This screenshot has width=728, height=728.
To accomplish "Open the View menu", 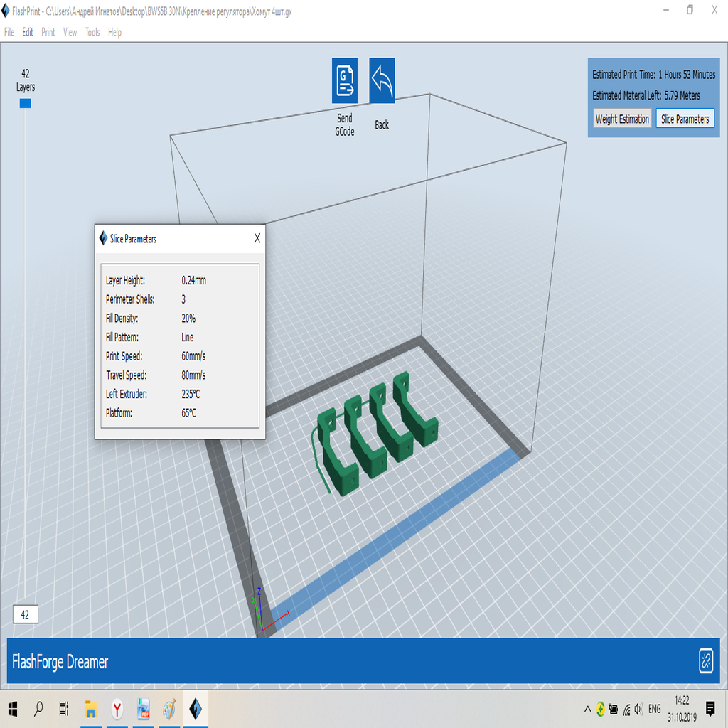I will point(70,32).
